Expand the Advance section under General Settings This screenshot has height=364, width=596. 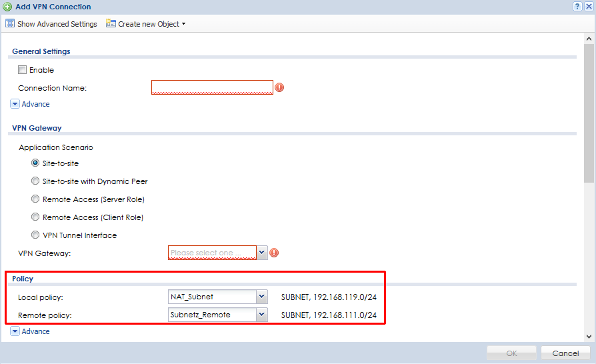click(15, 104)
